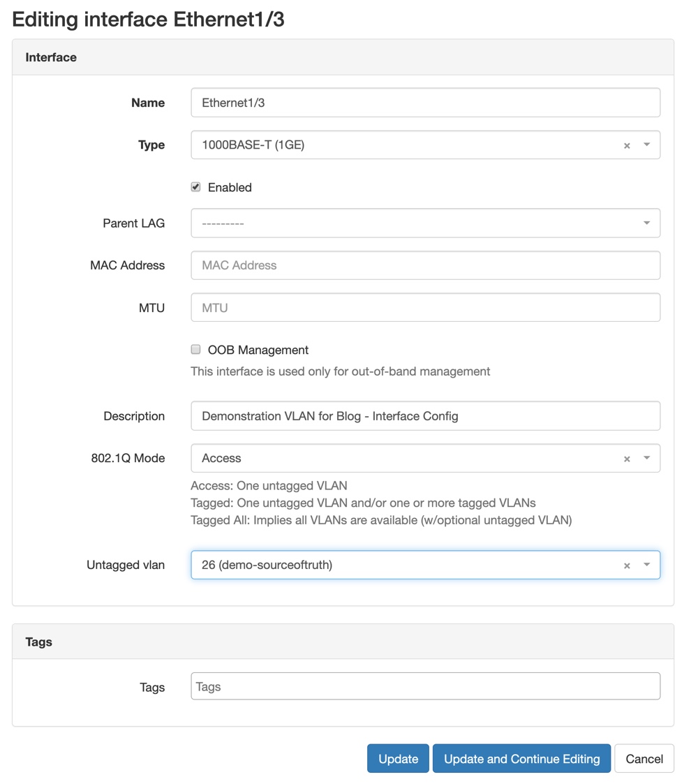This screenshot has height=784, width=698.
Task: Click the Tags input box
Action: click(x=425, y=687)
